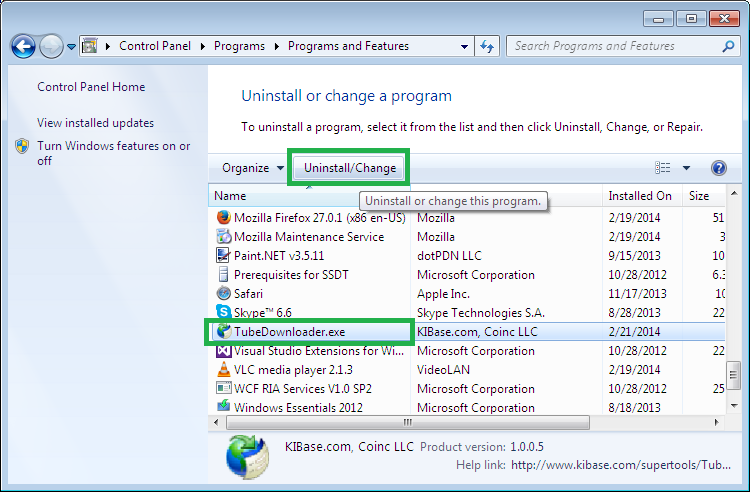Open Turn Windows features on or off

(114, 153)
